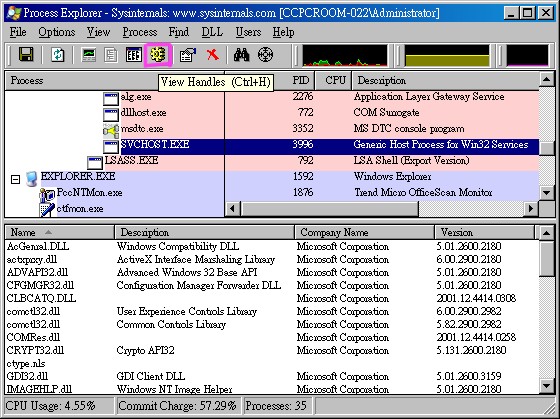560x419 pixels.
Task: Click the Process Explorer title bar icon
Action: click(14, 13)
